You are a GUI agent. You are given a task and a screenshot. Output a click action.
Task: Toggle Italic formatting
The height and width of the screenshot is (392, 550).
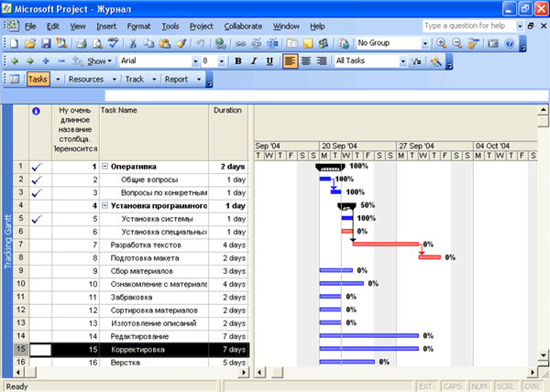[254, 61]
